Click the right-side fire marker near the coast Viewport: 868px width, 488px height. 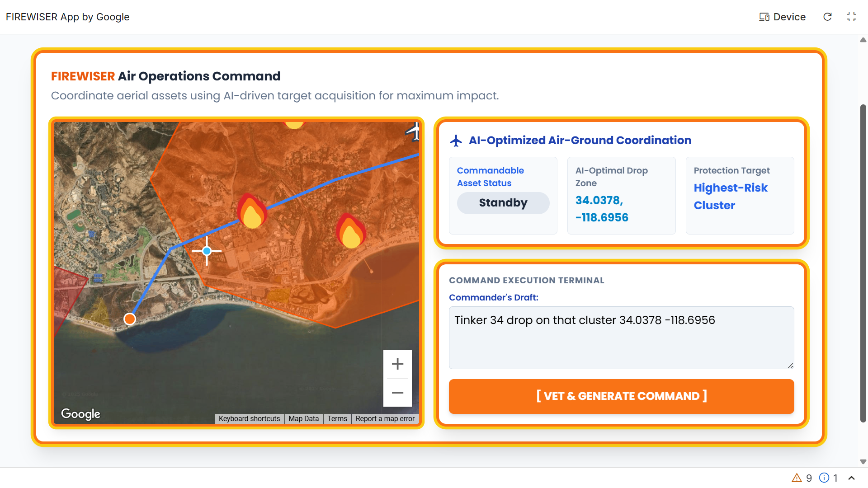pos(351,231)
